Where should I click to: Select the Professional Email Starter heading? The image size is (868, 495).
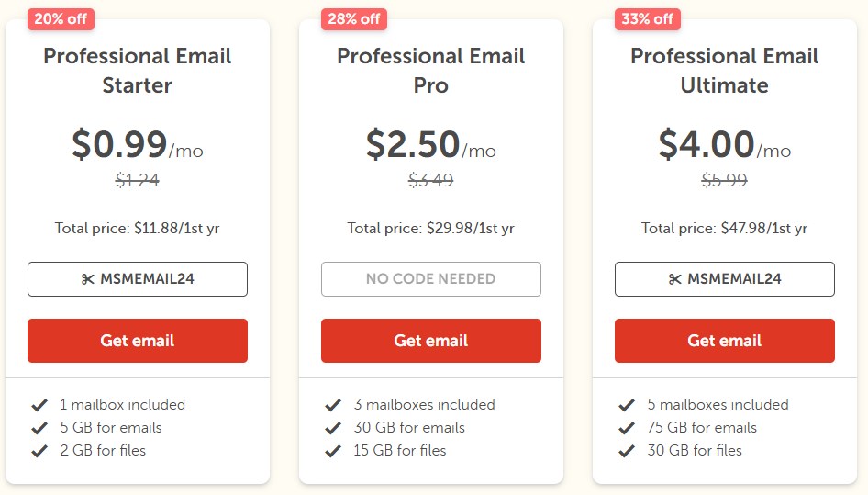[x=138, y=71]
